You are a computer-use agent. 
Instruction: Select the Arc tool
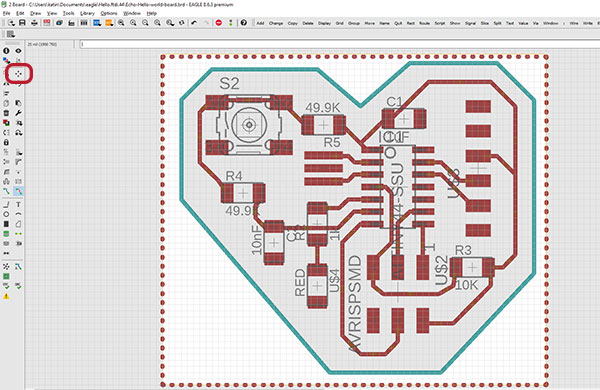point(18,214)
